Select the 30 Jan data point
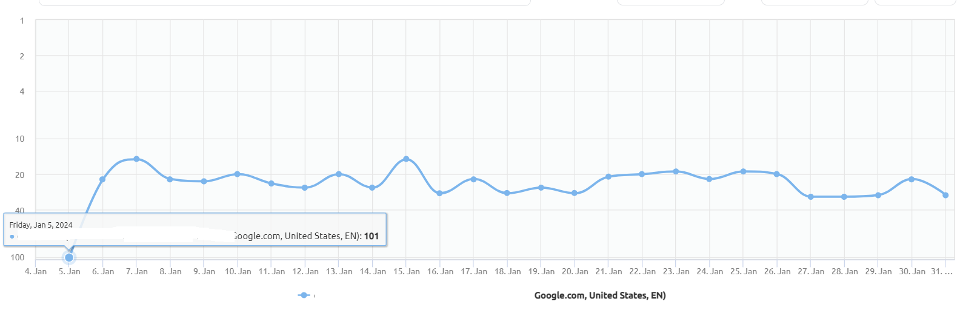Screen dimensions: 980x313 (912, 179)
